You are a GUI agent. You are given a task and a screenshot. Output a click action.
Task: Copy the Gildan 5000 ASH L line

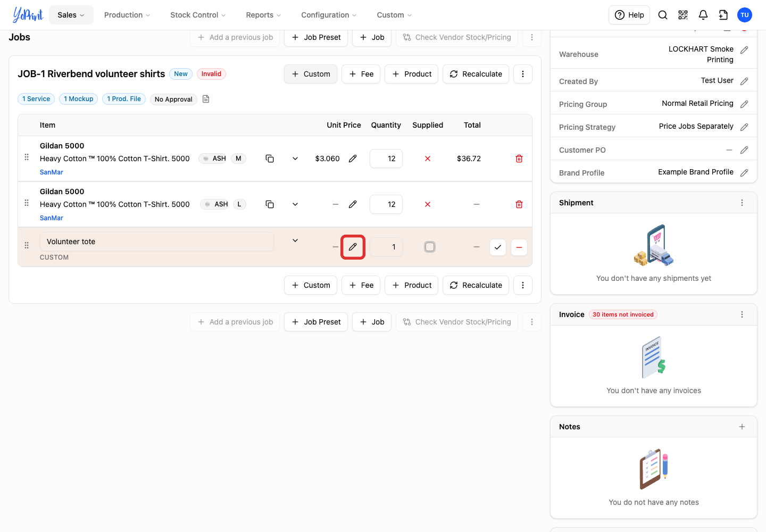[x=270, y=204]
